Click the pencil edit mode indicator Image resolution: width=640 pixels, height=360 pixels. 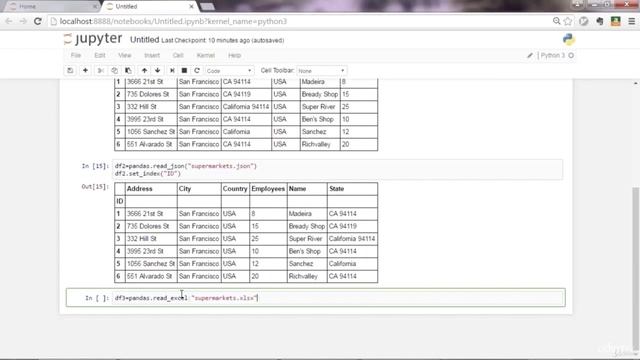pyautogui.click(x=529, y=56)
